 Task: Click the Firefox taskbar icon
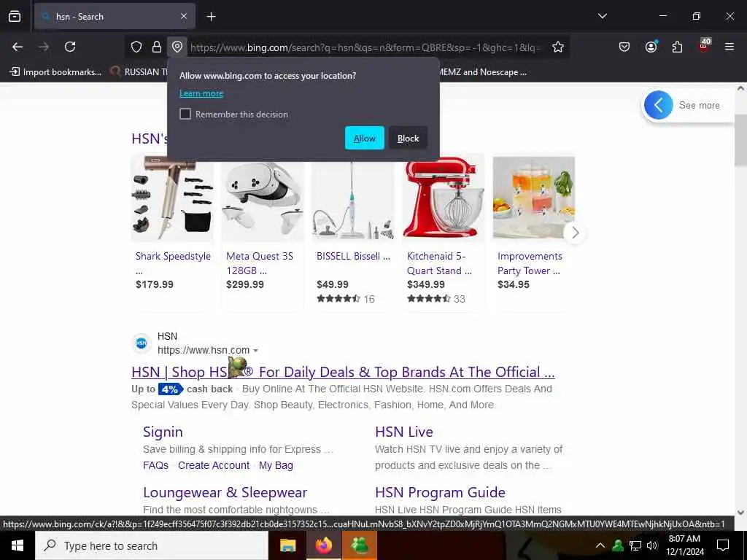324,545
